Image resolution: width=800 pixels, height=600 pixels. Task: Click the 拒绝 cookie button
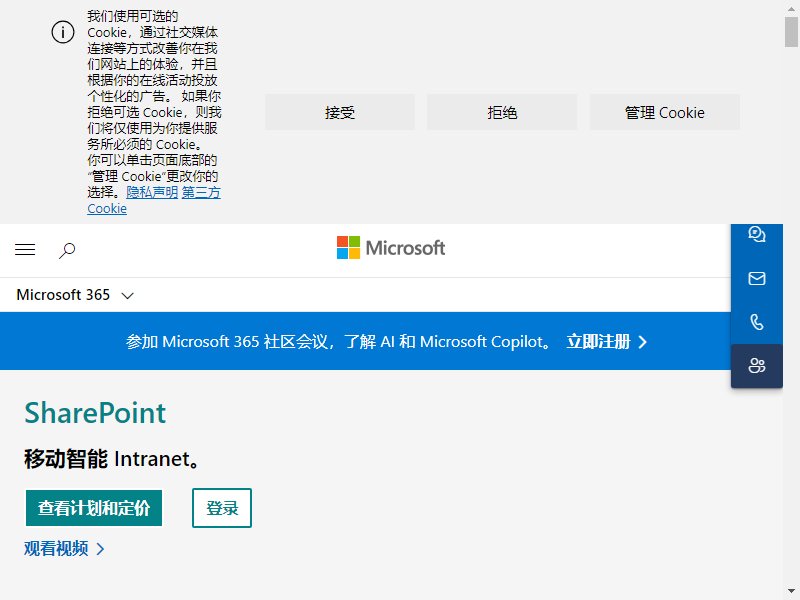[502, 112]
